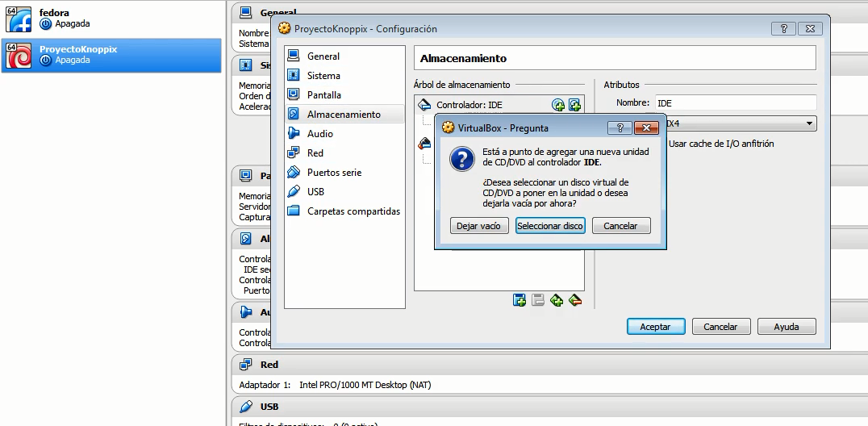Add CD/DVD device to IDE controller

558,105
